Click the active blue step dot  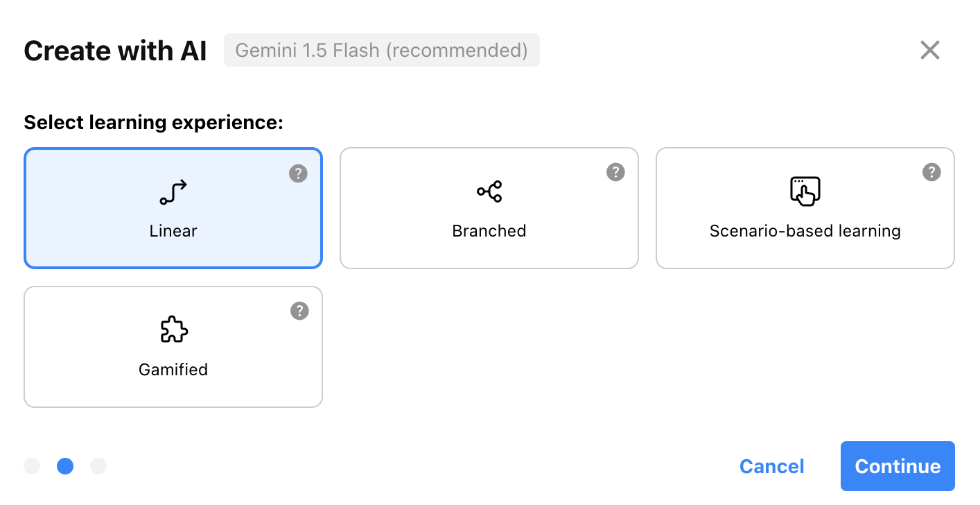point(65,466)
